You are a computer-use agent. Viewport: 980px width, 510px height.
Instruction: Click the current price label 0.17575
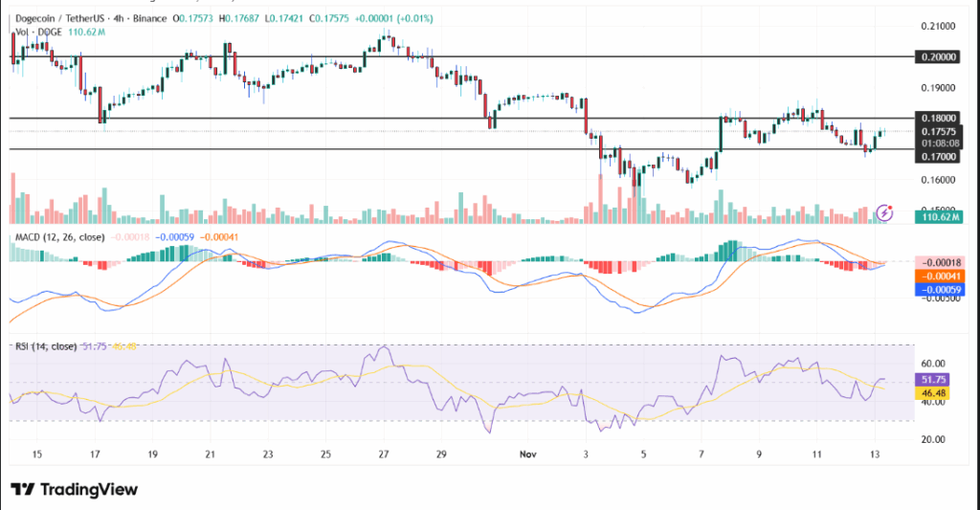coord(938,131)
